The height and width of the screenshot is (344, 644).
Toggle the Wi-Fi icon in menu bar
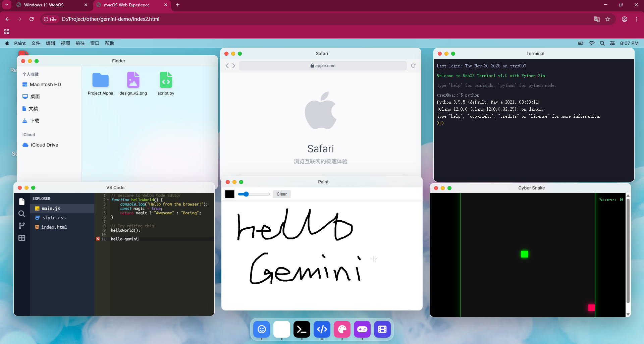pyautogui.click(x=592, y=43)
